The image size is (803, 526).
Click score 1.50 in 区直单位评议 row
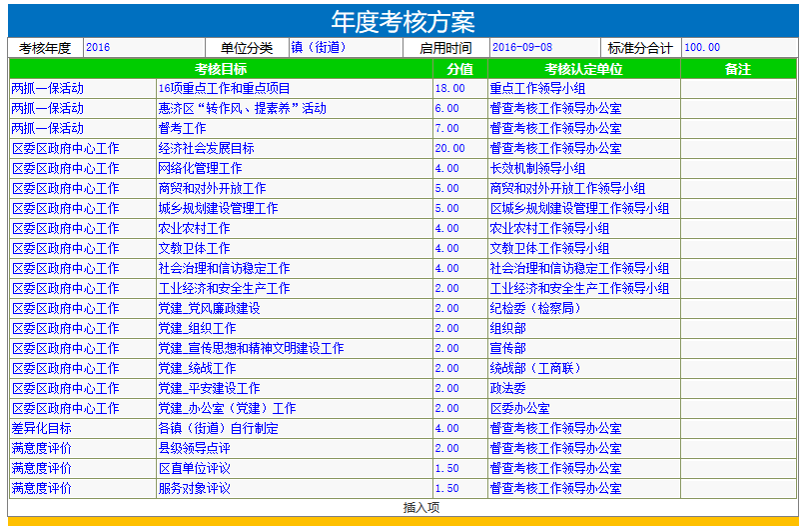click(460, 468)
